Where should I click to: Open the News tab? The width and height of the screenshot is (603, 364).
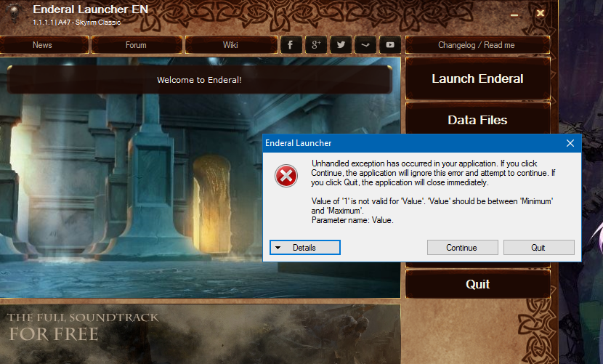coord(42,45)
